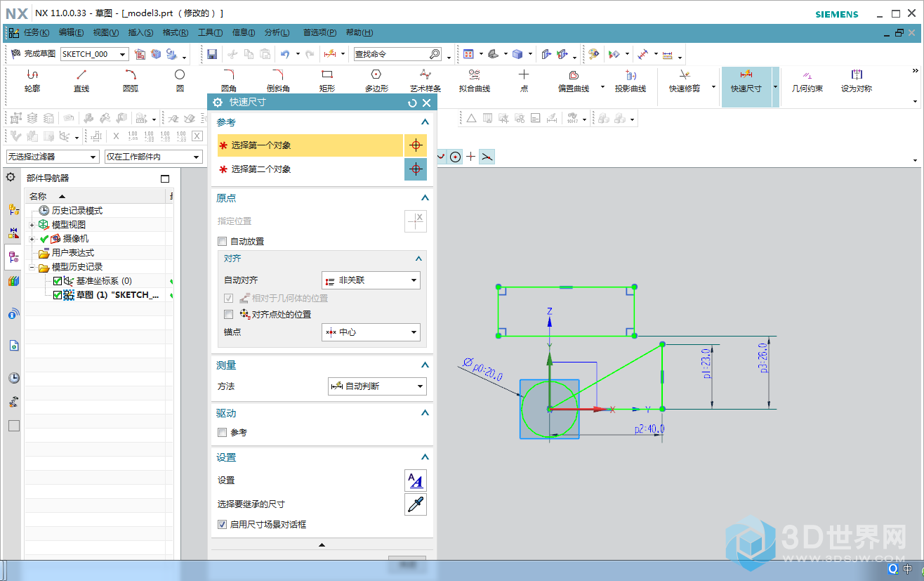Click the point picker next to 选择第二个对象

coord(416,169)
